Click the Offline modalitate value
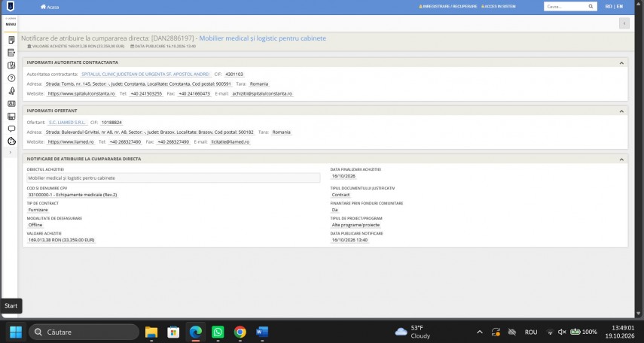 pos(35,225)
